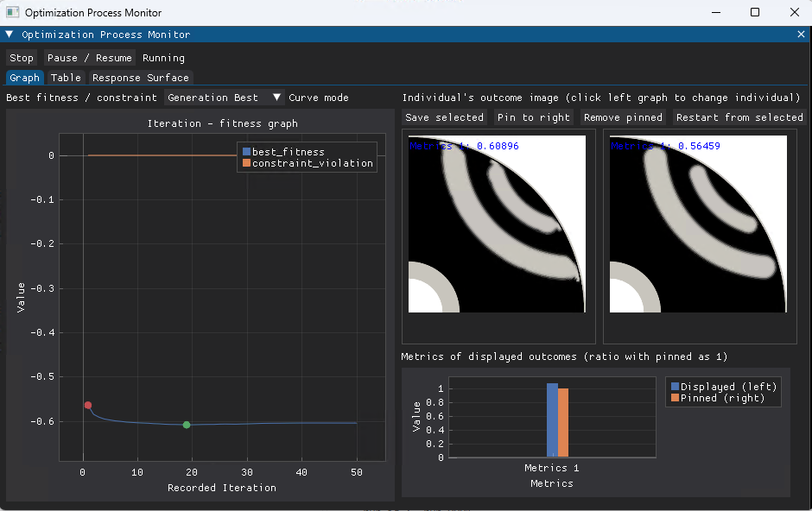812x511 pixels.
Task: Expand dropdown arrow next to Generation Best
Action: coord(277,98)
